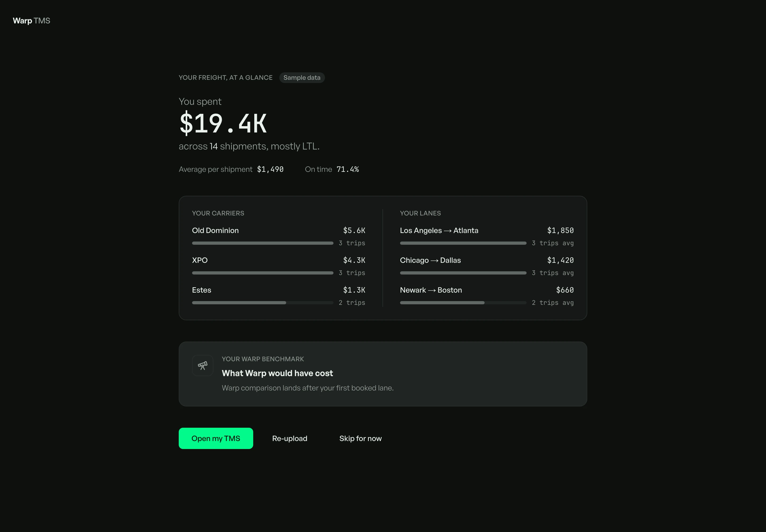Click 3 trips avg for Los Angeles lane

553,243
